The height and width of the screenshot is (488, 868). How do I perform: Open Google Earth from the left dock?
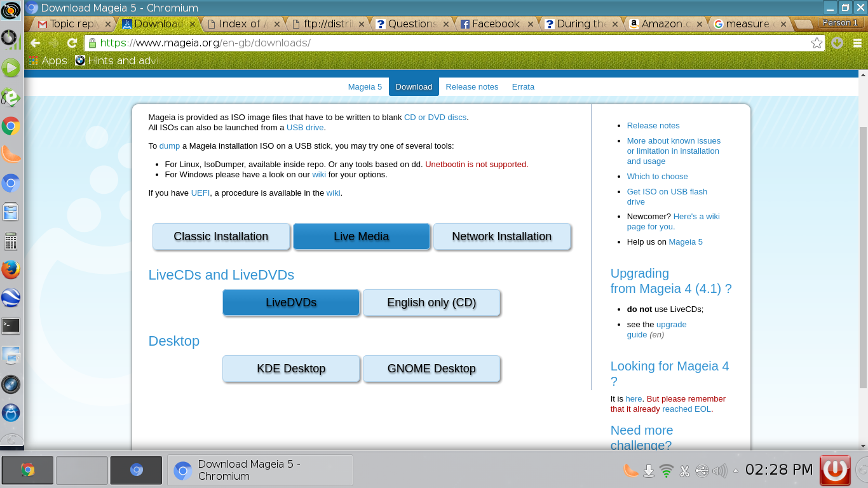point(10,297)
